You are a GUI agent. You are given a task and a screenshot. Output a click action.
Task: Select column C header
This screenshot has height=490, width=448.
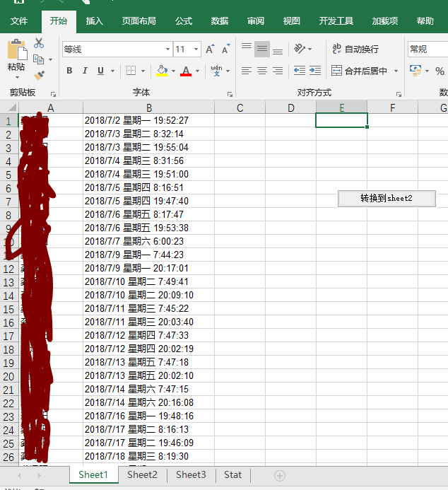240,107
